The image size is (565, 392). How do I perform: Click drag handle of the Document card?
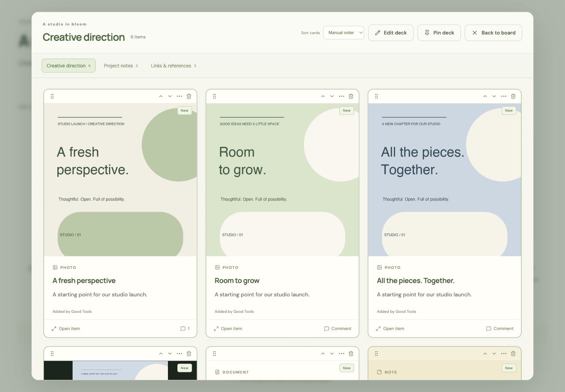click(x=214, y=354)
